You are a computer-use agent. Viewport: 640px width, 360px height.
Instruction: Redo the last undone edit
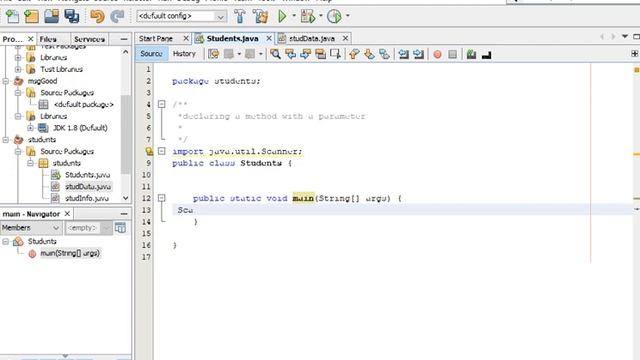pos(118,16)
